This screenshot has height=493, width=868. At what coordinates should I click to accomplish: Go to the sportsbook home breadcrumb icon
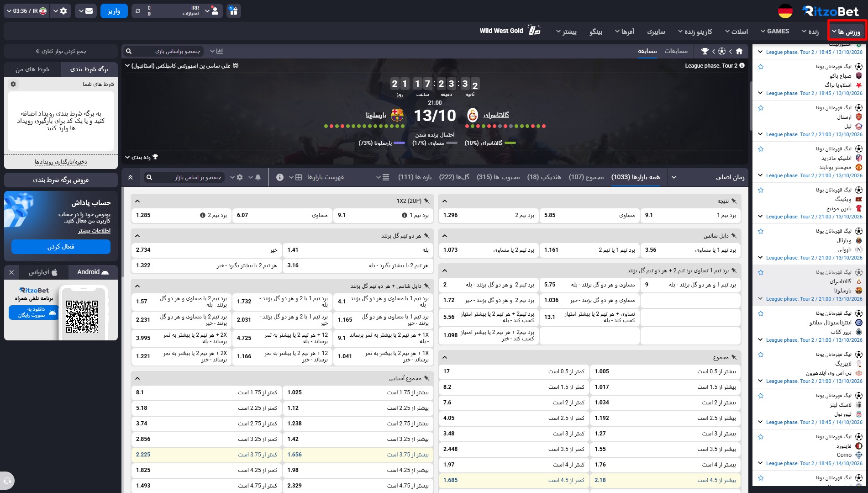(739, 51)
